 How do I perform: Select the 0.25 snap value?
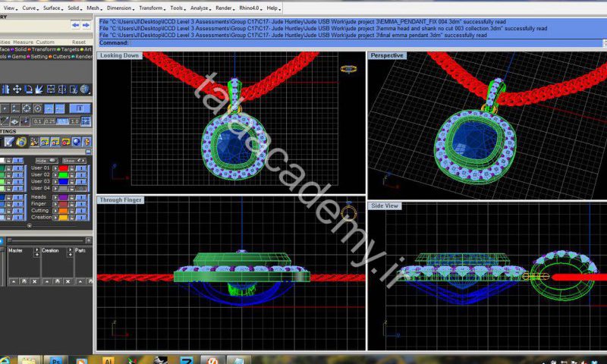49,121
